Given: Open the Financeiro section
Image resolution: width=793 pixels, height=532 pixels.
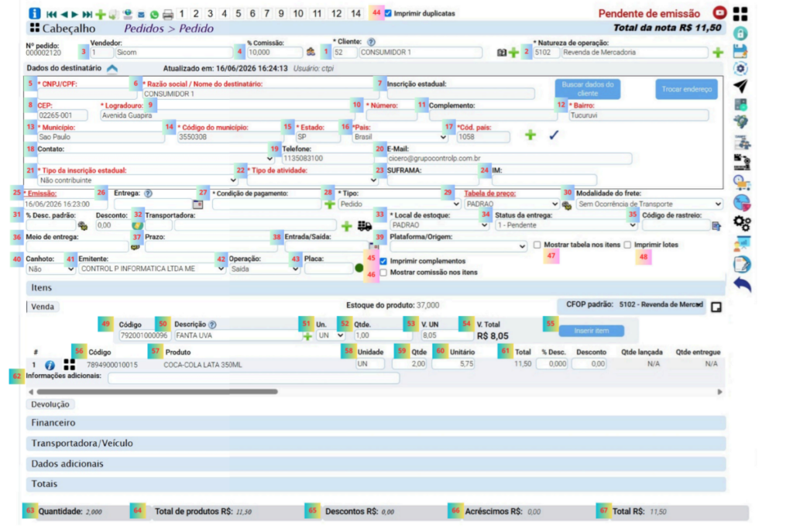Looking at the screenshot, I should pos(376,423).
